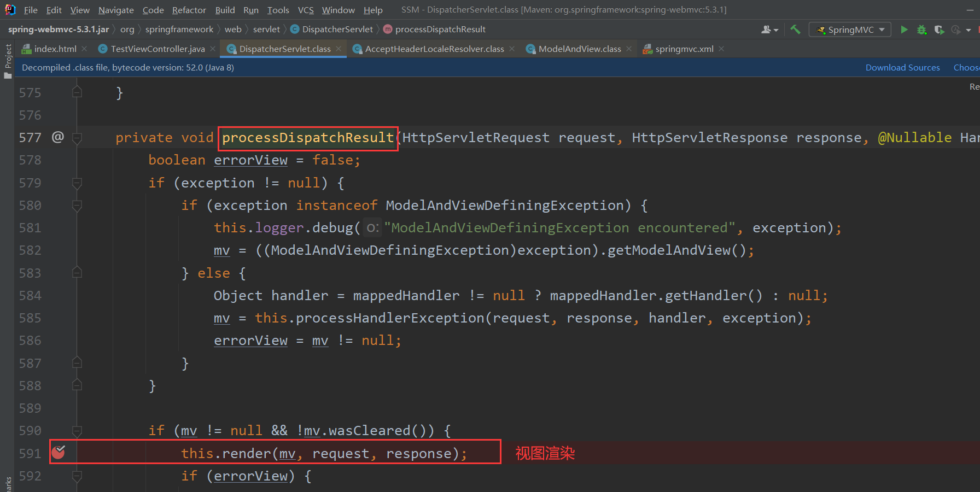Viewport: 980px width, 492px height.
Task: Click the processDispatchResult method name on line 577
Action: 308,138
